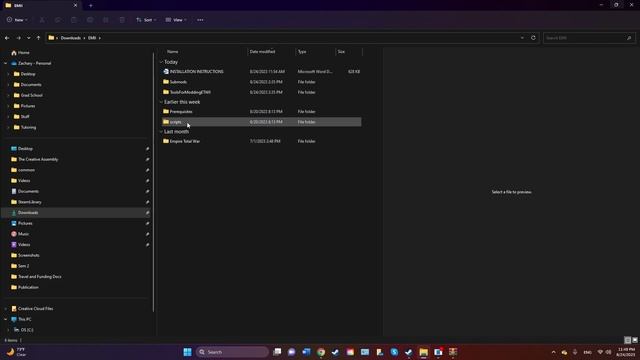This screenshot has height=360, width=640.
Task: Click the Refresh button
Action: click(x=533, y=38)
